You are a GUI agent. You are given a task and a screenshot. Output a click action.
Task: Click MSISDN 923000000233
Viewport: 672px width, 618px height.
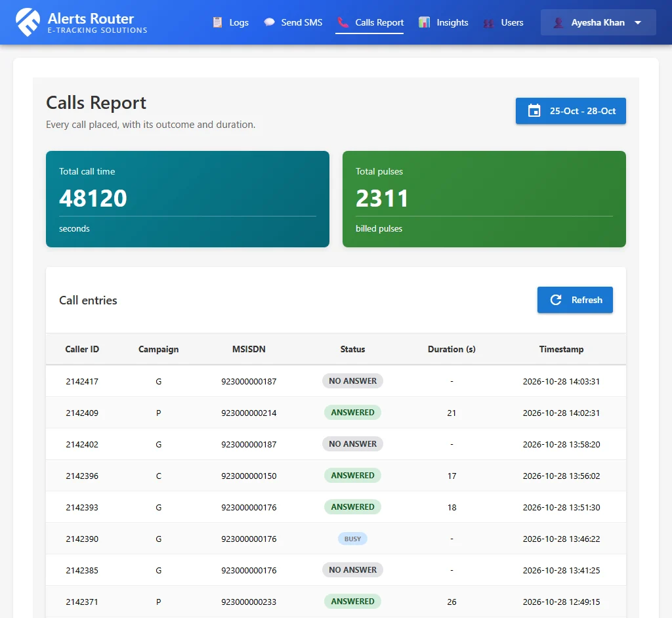(x=249, y=602)
